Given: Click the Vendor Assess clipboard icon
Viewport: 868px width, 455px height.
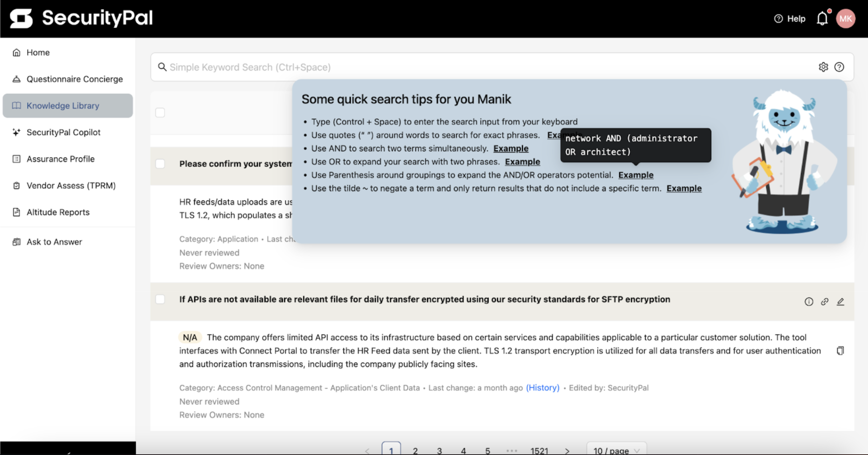Looking at the screenshot, I should (16, 185).
